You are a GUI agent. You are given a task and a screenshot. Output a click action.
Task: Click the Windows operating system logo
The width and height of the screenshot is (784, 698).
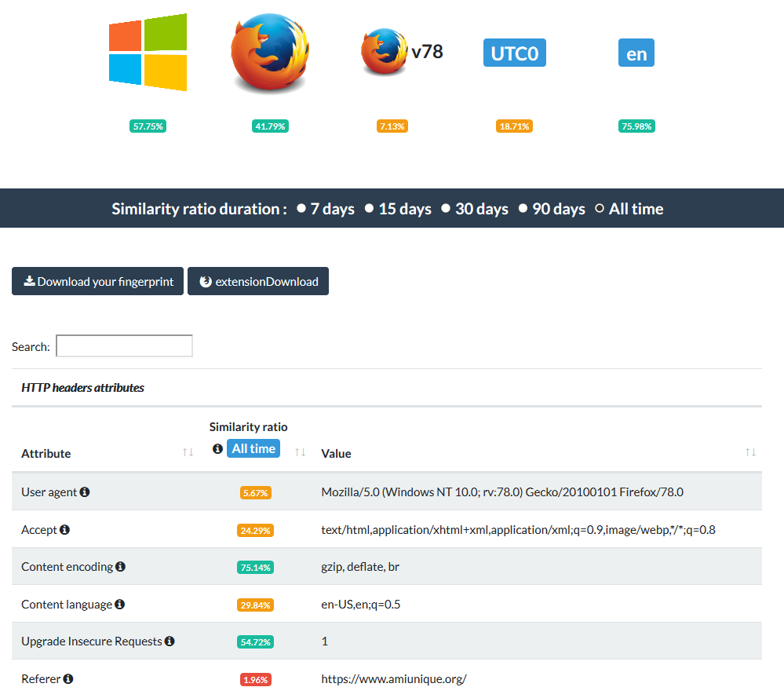(148, 52)
